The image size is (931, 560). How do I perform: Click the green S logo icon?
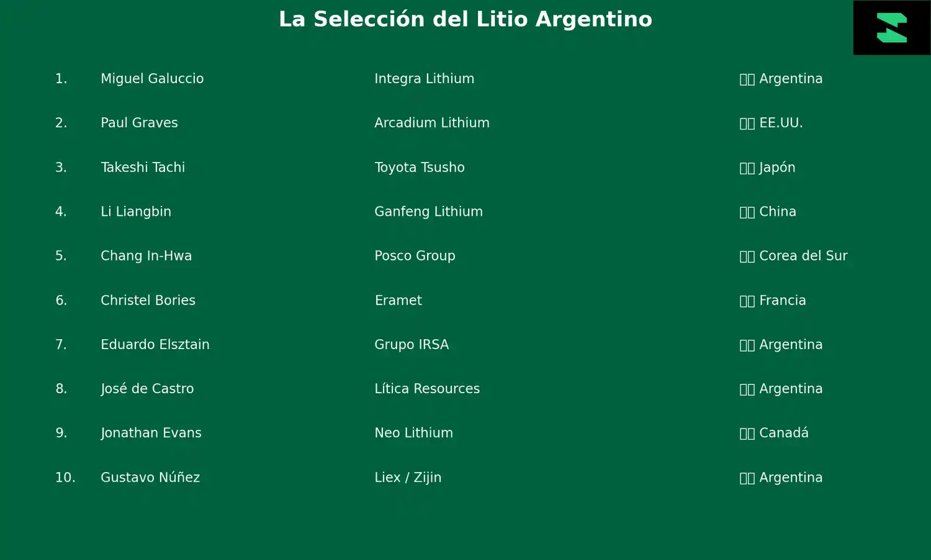click(x=891, y=28)
